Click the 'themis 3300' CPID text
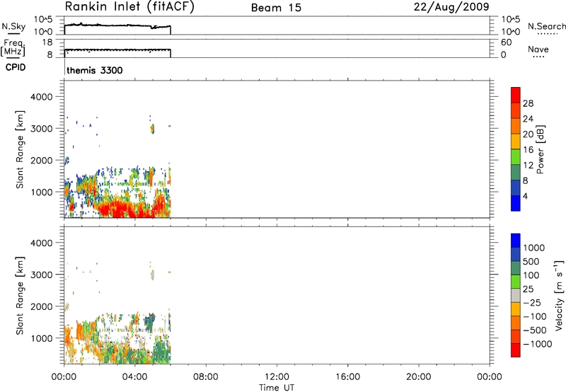 95,70
